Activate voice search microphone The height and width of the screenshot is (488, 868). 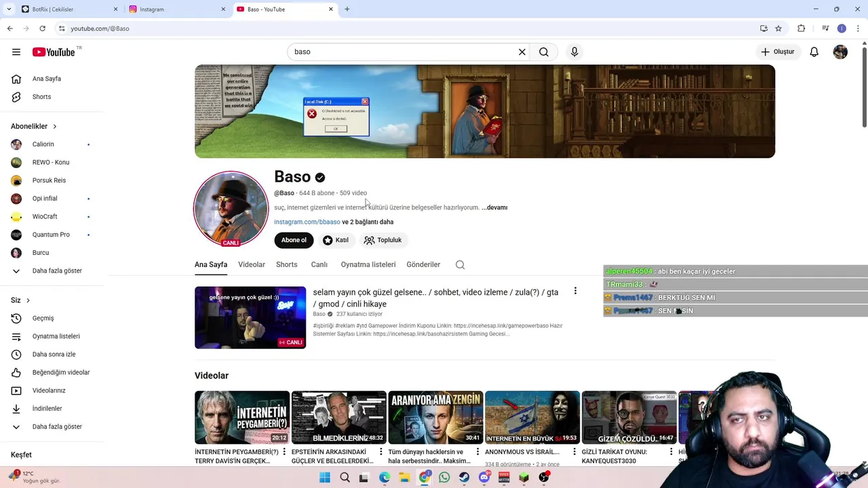[x=574, y=52]
